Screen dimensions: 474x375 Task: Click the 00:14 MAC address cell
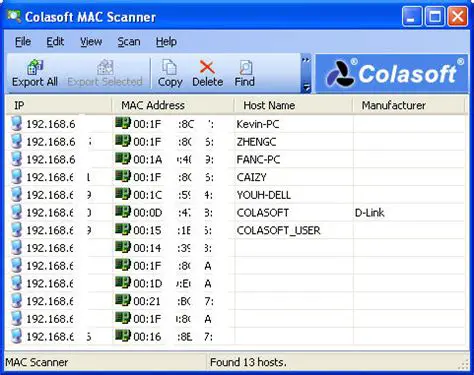tap(173, 248)
